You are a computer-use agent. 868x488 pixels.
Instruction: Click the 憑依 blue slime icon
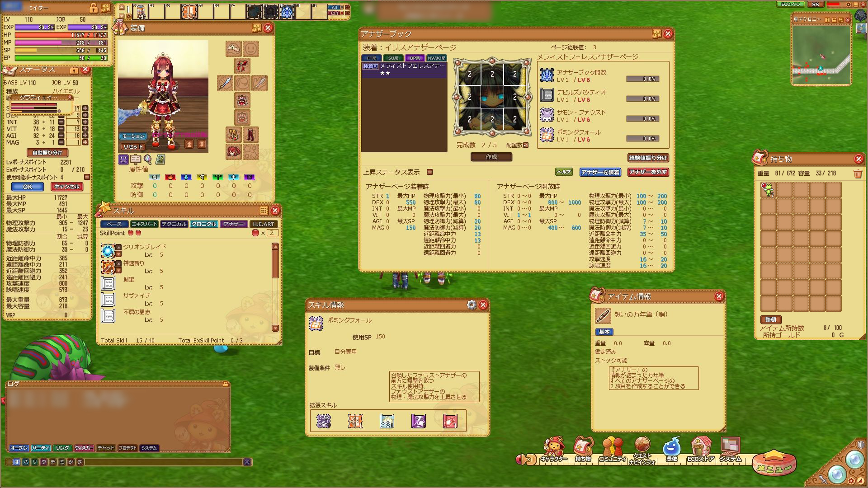671,447
